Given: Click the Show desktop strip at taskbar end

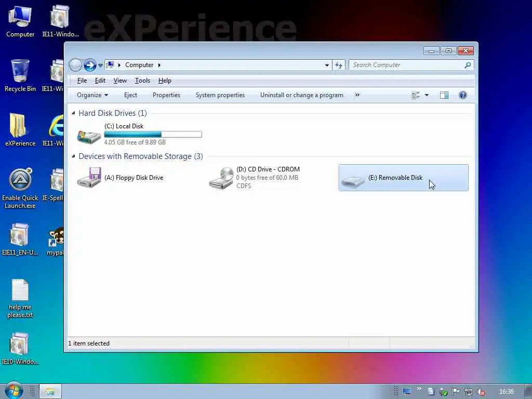Looking at the screenshot, I should 528,392.
